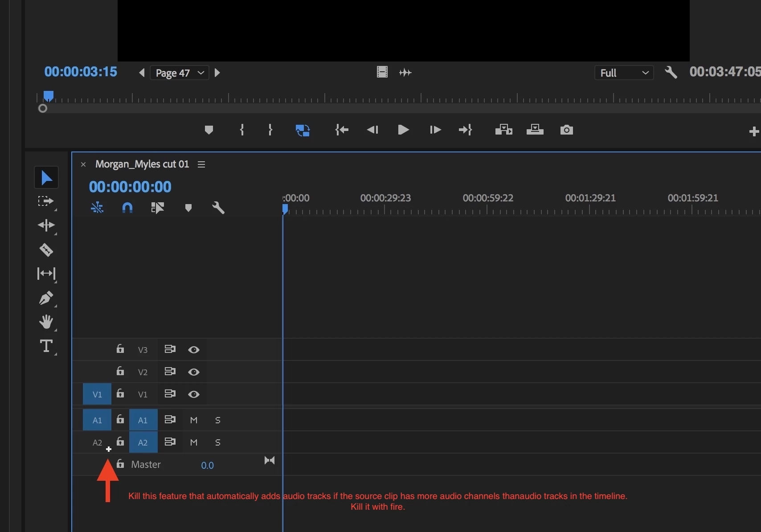Open the Page 47 dropdown

pos(180,73)
